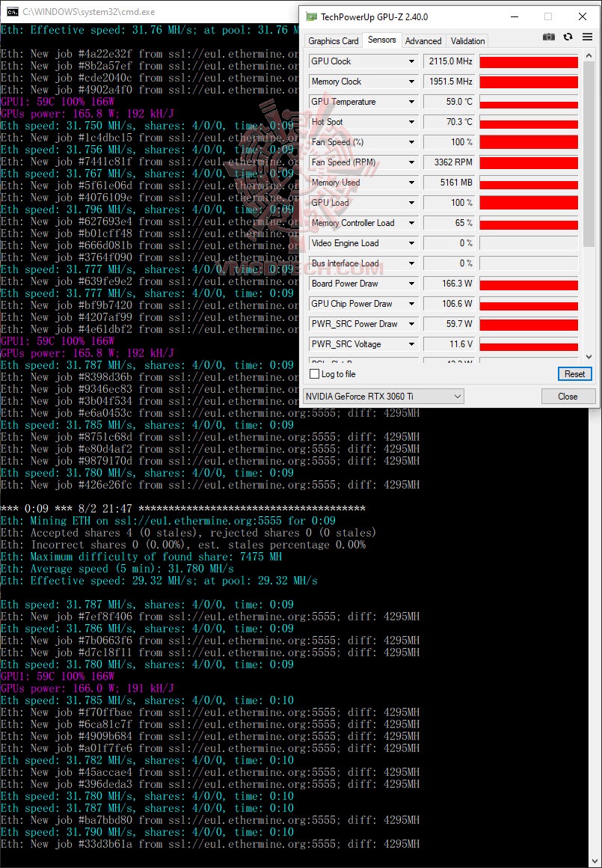Click the Bus Interface Load 0 % value
This screenshot has height=868, width=602.
448,263
